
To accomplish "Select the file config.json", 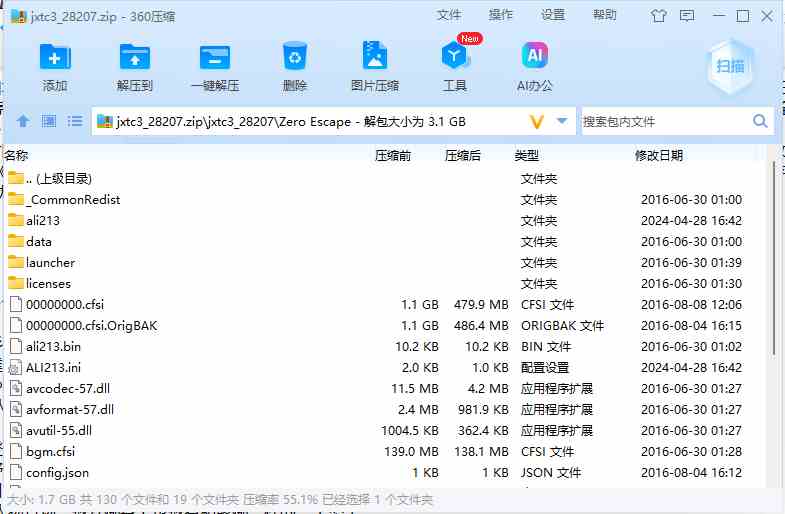I will (x=385, y=473).
